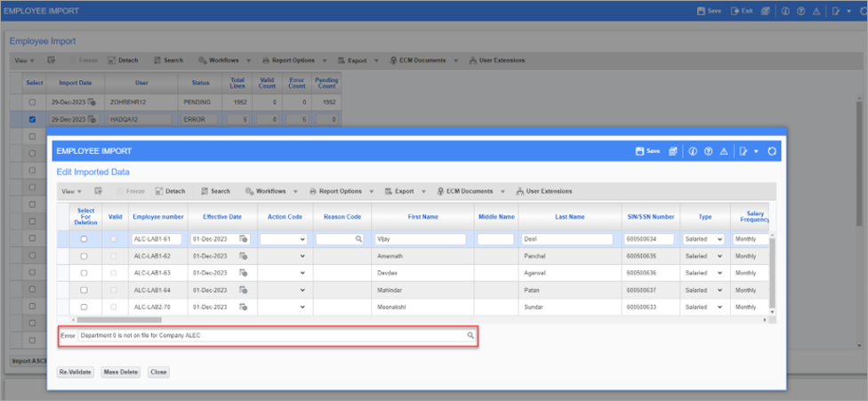The image size is (868, 401).
Task: Click User Extensions in the dialog toolbar
Action: (x=544, y=191)
